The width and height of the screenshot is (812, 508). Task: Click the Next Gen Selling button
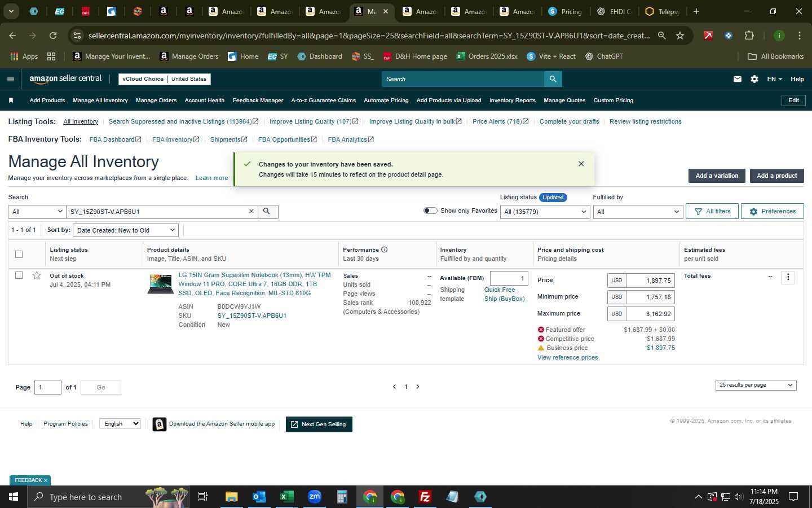319,424
